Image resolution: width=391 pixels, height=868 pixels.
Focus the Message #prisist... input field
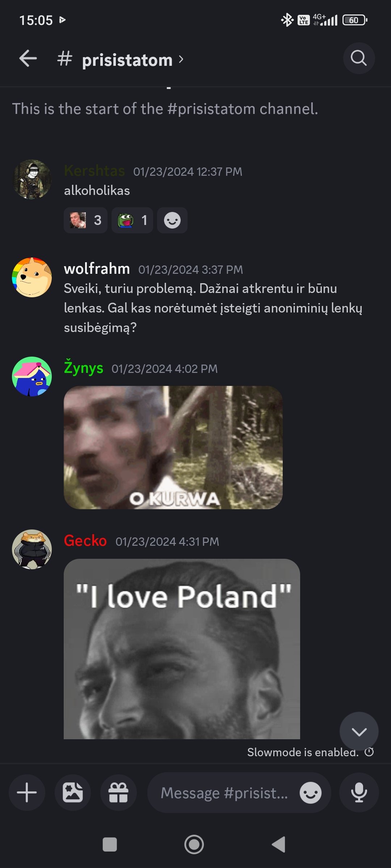[224, 793]
